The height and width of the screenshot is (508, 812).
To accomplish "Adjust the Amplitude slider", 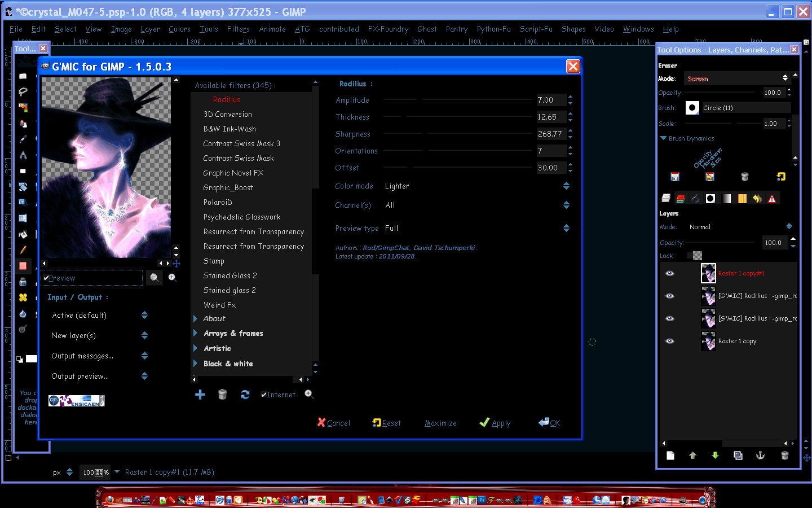I will (x=458, y=100).
